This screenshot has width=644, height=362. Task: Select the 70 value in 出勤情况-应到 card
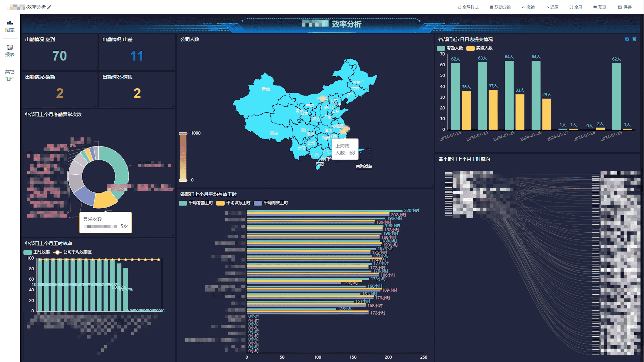[60, 56]
